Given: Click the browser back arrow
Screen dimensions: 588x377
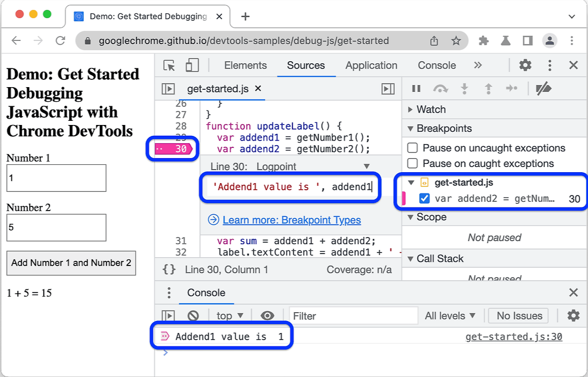Looking at the screenshot, I should (16, 40).
